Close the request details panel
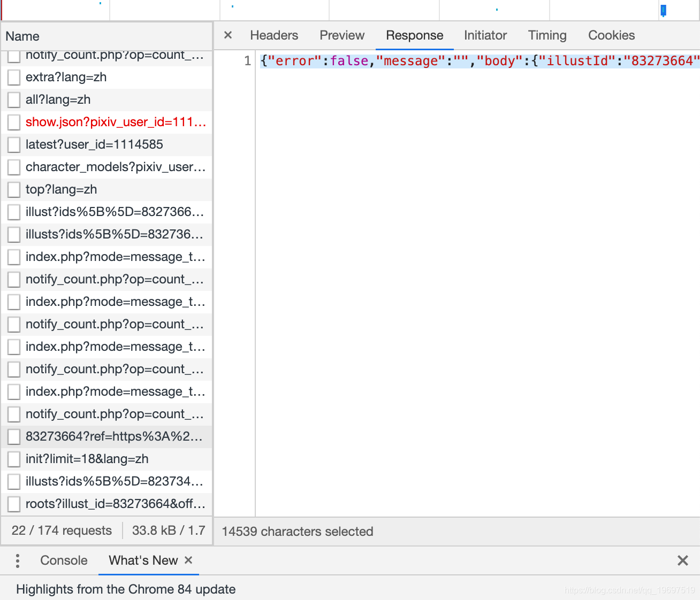This screenshot has width=700, height=600. pos(228,35)
